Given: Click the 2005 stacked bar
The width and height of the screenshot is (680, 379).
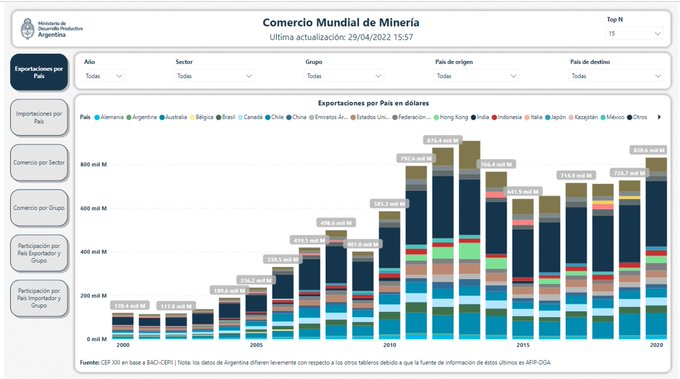Looking at the screenshot, I should click(256, 314).
